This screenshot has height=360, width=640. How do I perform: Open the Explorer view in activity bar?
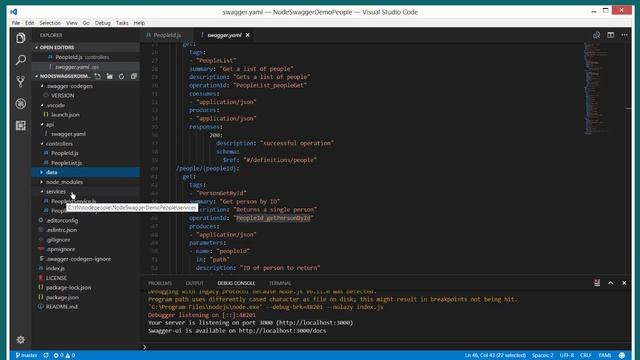20,38
